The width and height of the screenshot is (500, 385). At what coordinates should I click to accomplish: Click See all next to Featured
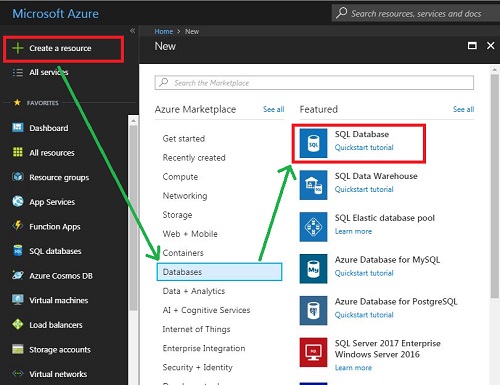[x=463, y=109]
